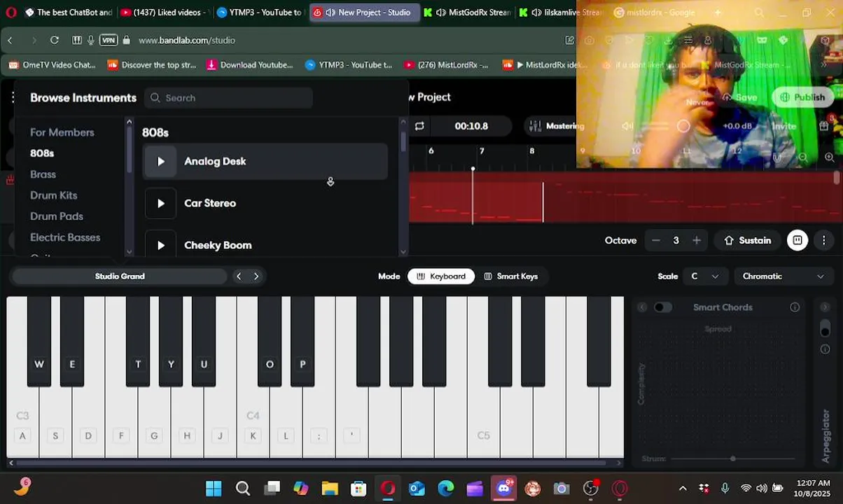Preview the Cheeky Boom 808 sound
This screenshot has height=504, width=843.
pyautogui.click(x=161, y=246)
